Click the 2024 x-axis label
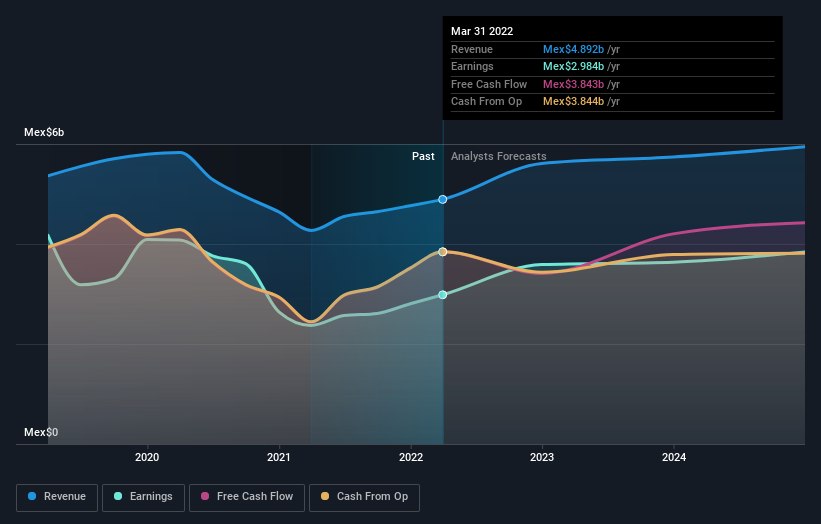 pos(674,457)
